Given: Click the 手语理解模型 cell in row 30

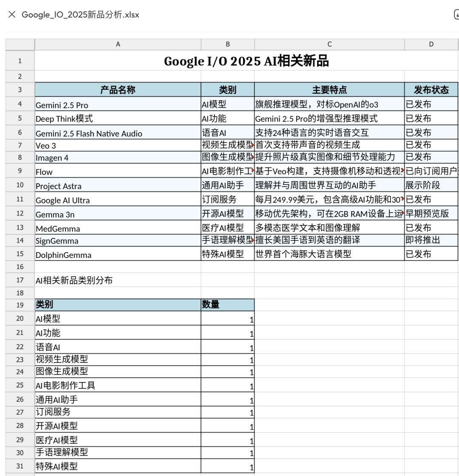Looking at the screenshot, I should point(118,453).
